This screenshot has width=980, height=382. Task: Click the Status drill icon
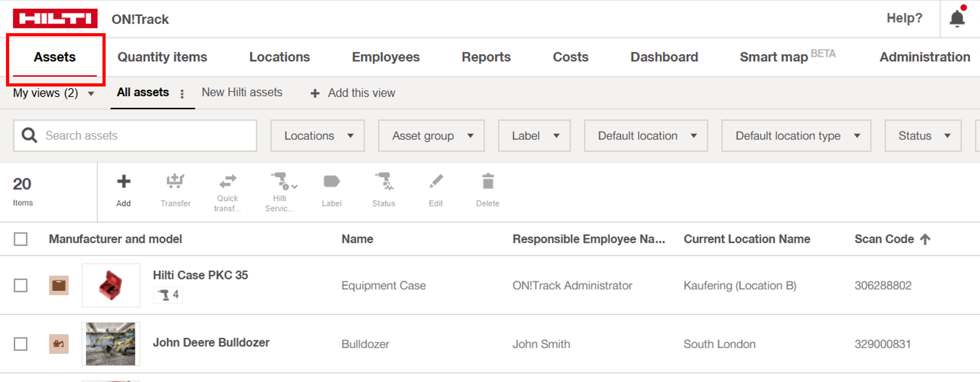point(384,181)
